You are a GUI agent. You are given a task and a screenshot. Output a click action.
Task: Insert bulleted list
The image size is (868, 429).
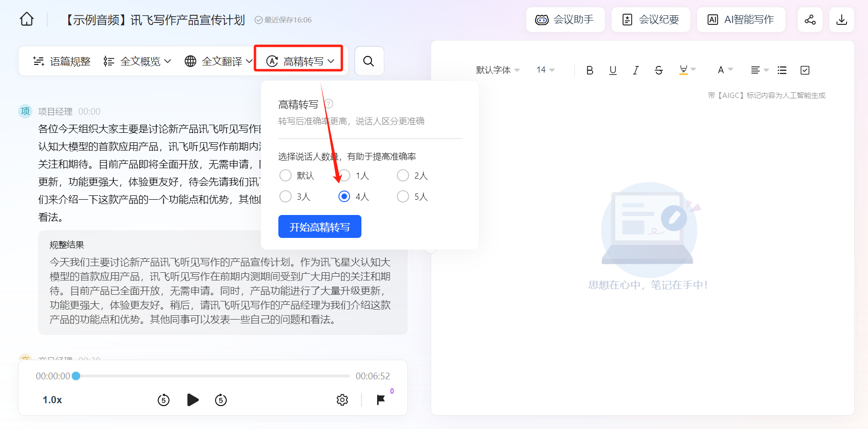(x=782, y=70)
